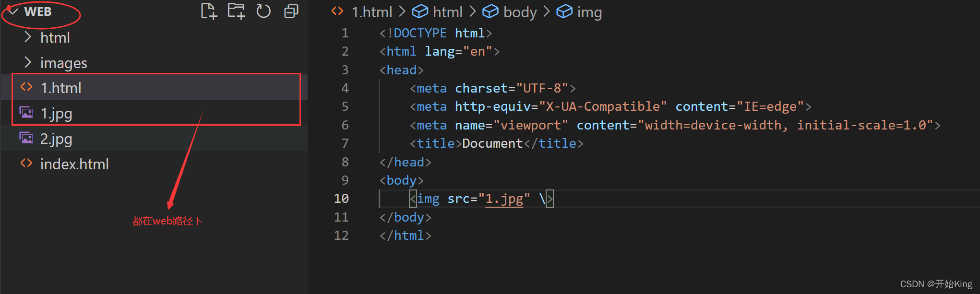Collapse all folders using the collapse icon
This screenshot has width=980, height=294.
pos(291,11)
